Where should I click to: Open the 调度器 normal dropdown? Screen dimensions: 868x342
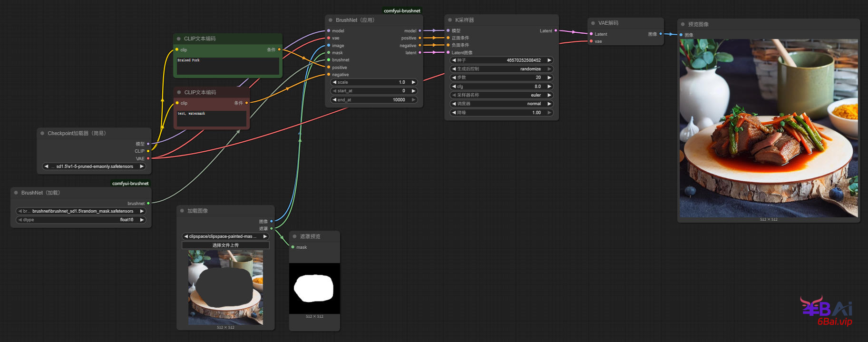pos(501,104)
